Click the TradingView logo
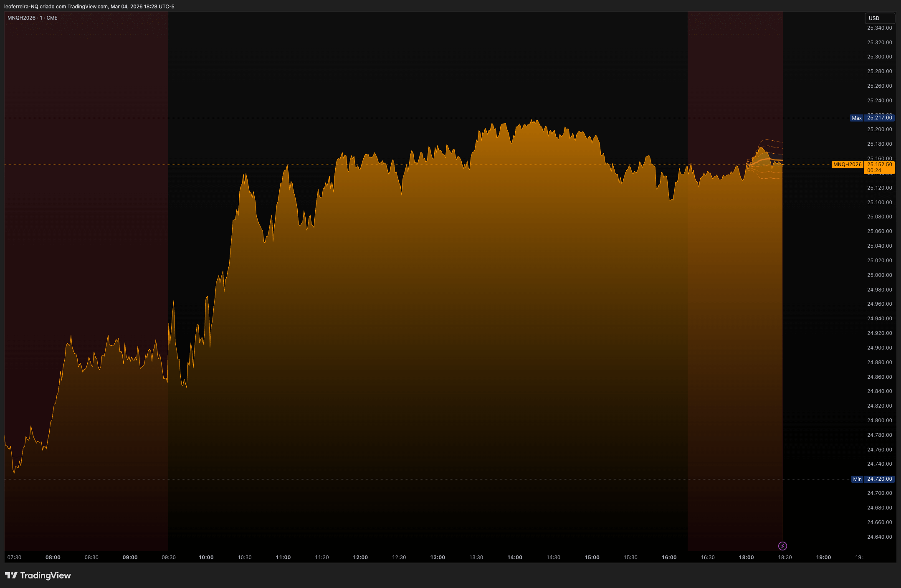The width and height of the screenshot is (901, 588). [38, 575]
